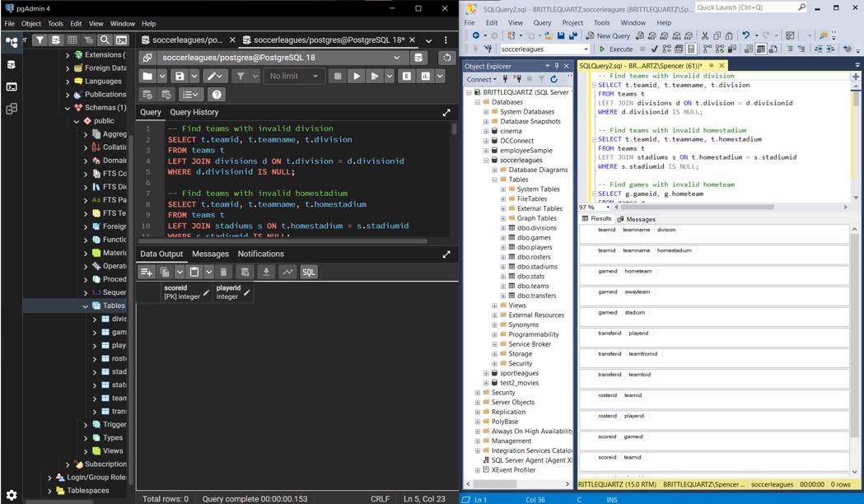Click the view data grid icon in pgAdmin toolbar
The width and height of the screenshot is (864, 504).
[x=72, y=40]
